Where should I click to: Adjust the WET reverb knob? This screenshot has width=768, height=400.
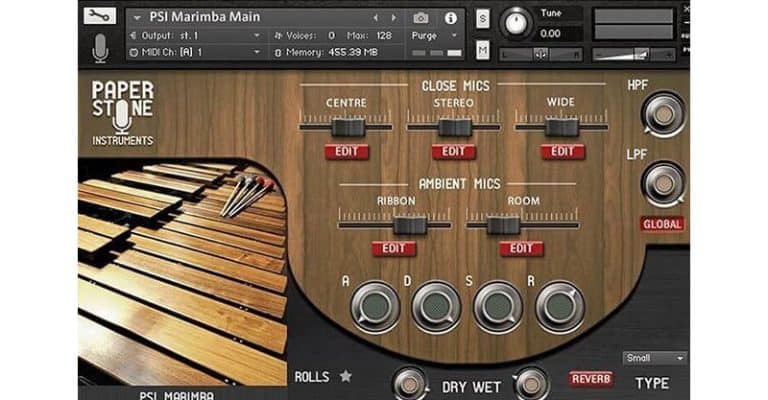(x=531, y=383)
